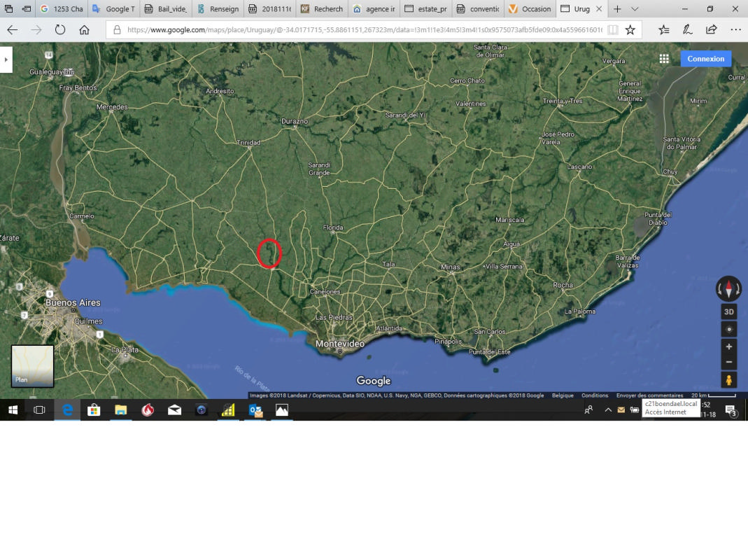The width and height of the screenshot is (748, 560).
Task: Show my location on the map
Action: click(x=728, y=329)
